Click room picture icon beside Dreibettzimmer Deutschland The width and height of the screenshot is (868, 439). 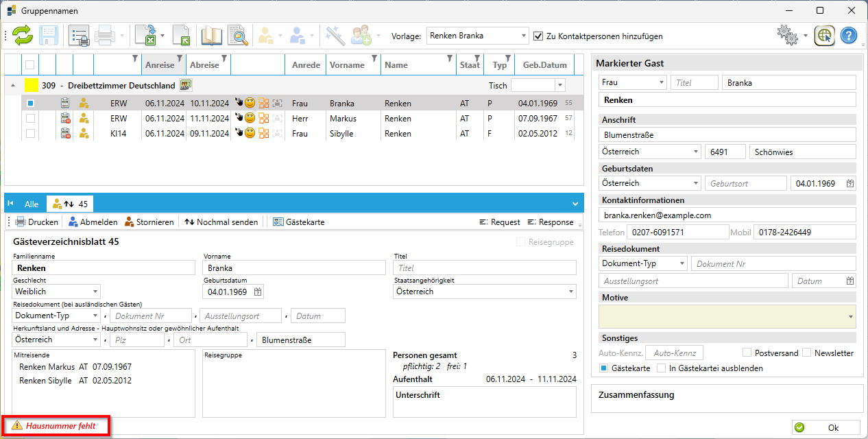click(x=186, y=85)
